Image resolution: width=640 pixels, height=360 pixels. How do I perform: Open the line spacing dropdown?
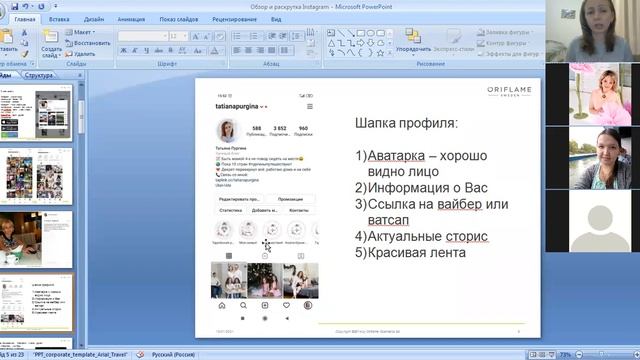coord(297,36)
